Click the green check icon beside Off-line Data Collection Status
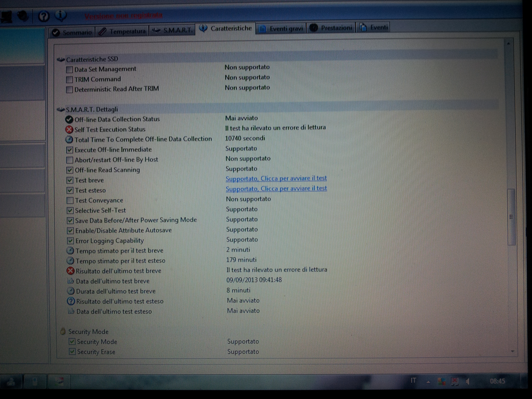 click(x=69, y=119)
